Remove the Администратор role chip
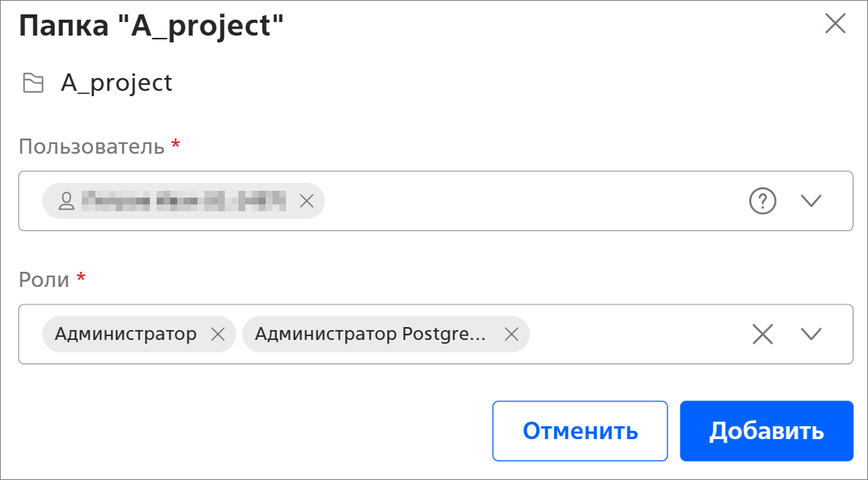The image size is (868, 480). (218, 334)
